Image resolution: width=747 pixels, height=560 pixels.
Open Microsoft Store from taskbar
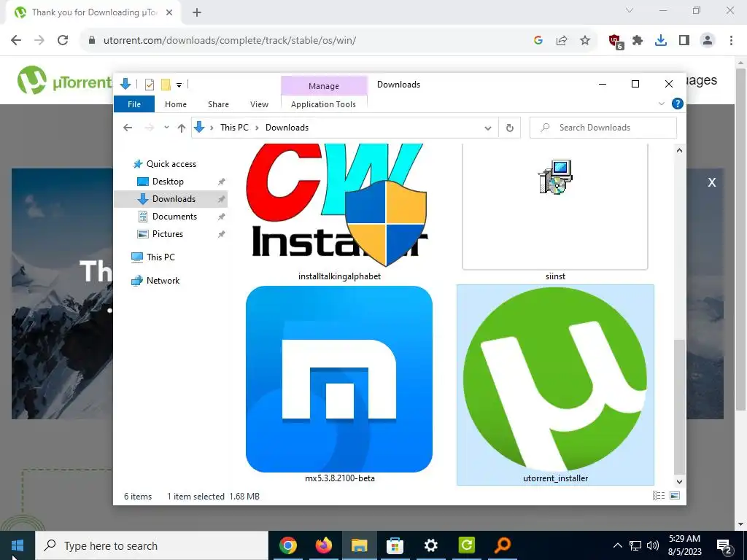pyautogui.click(x=395, y=545)
